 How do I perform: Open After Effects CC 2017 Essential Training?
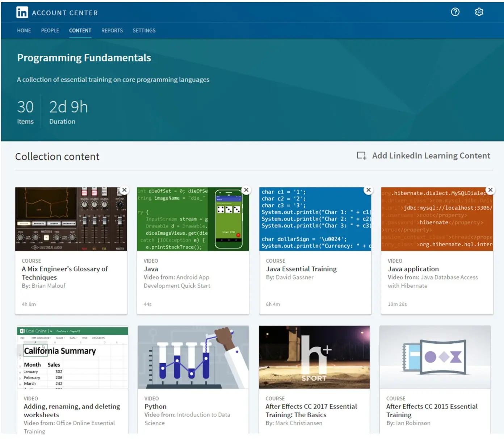coord(311,410)
